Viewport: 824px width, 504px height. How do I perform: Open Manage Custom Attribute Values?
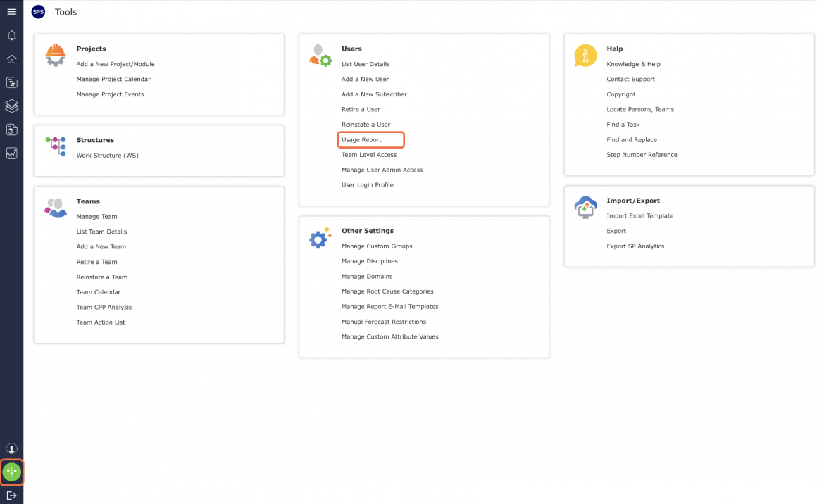click(x=390, y=337)
